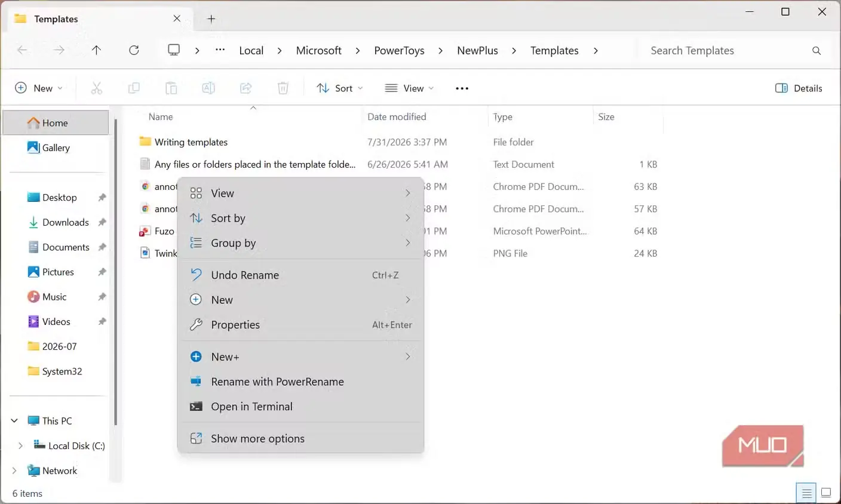The image size is (841, 504).
Task: Click the Rename toolbar icon
Action: 208,88
